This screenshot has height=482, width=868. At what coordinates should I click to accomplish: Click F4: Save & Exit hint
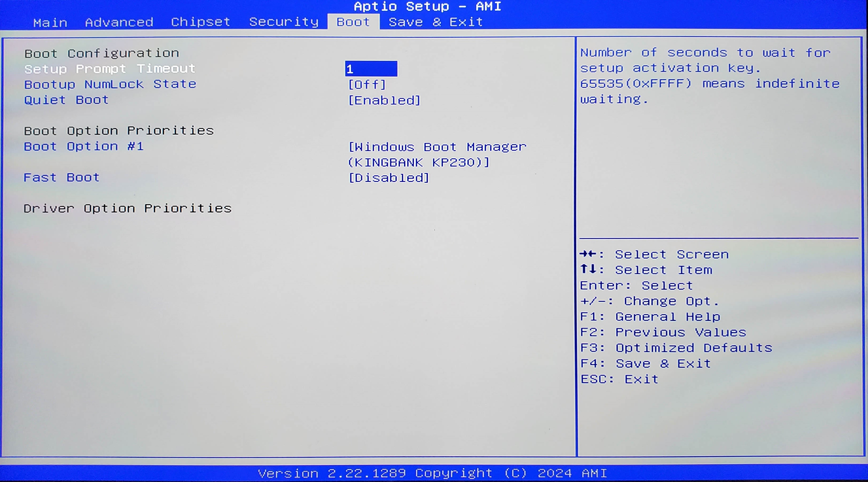[x=645, y=363]
